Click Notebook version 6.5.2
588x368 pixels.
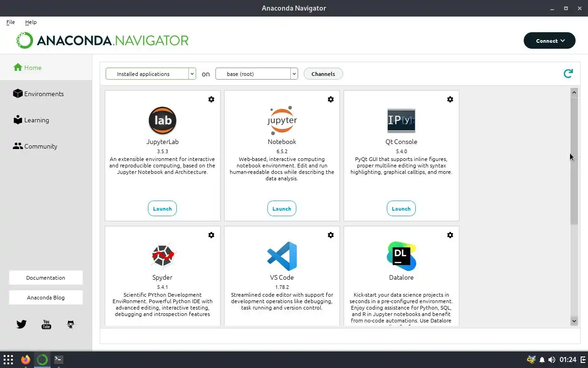click(282, 151)
